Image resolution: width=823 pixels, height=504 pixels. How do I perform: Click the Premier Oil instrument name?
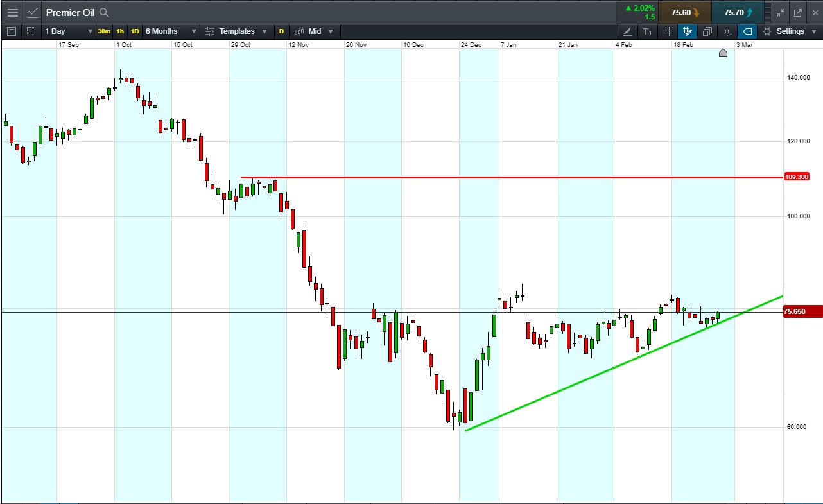[70, 12]
